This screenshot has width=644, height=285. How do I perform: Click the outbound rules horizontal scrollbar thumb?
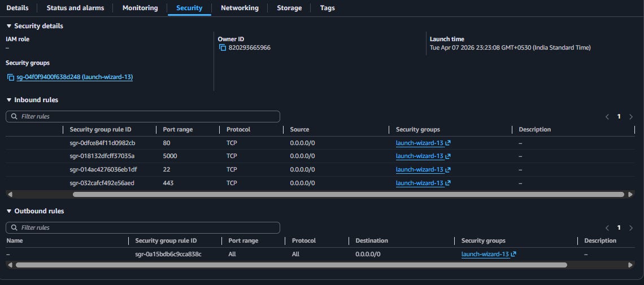coord(291,265)
